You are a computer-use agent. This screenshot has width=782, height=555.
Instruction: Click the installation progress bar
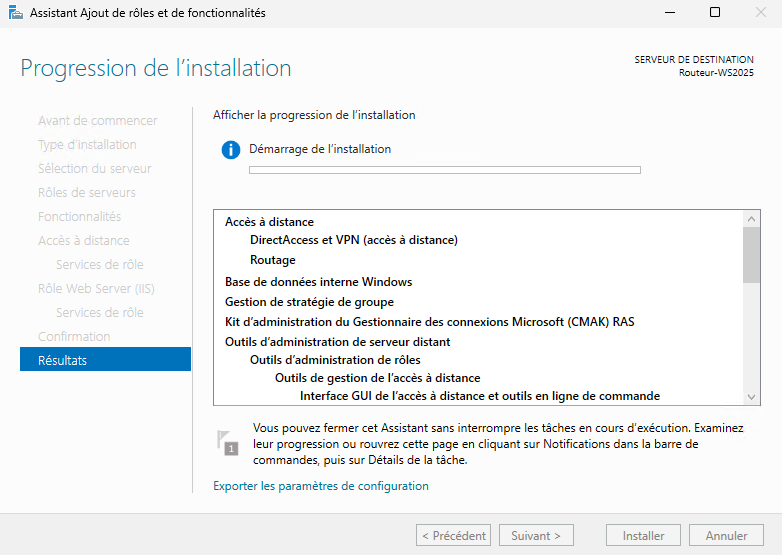pos(445,170)
